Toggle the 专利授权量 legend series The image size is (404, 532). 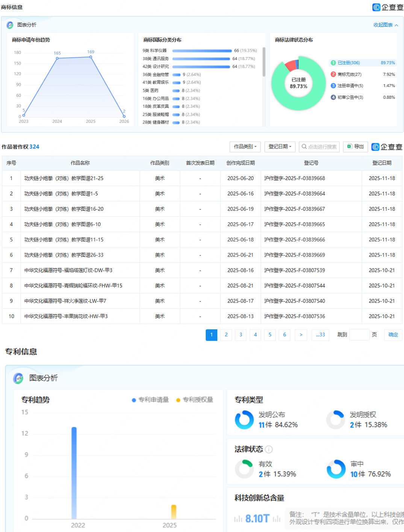tap(195, 400)
